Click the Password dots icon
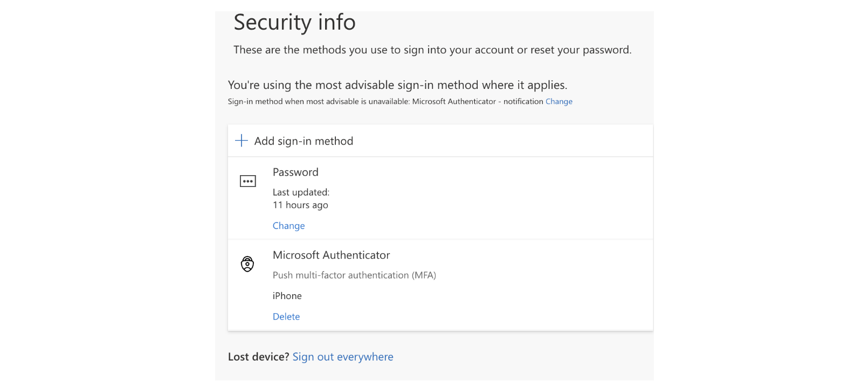868x388 pixels. click(247, 182)
